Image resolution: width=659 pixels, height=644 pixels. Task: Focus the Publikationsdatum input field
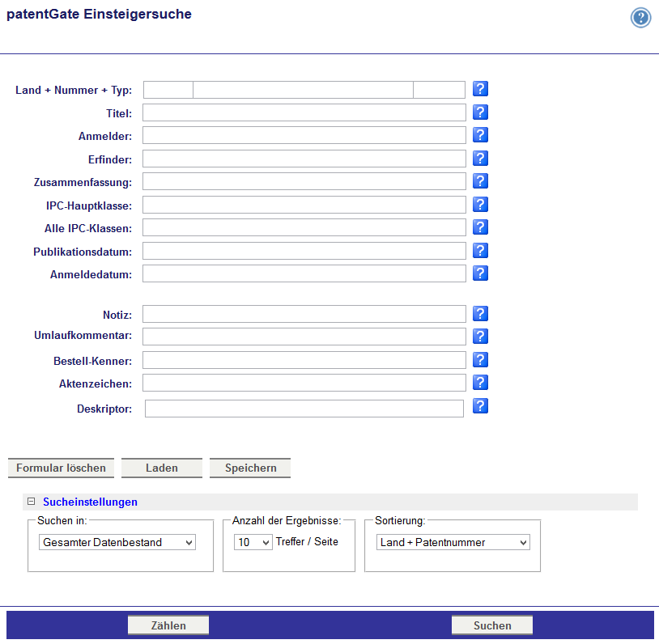[x=304, y=252]
